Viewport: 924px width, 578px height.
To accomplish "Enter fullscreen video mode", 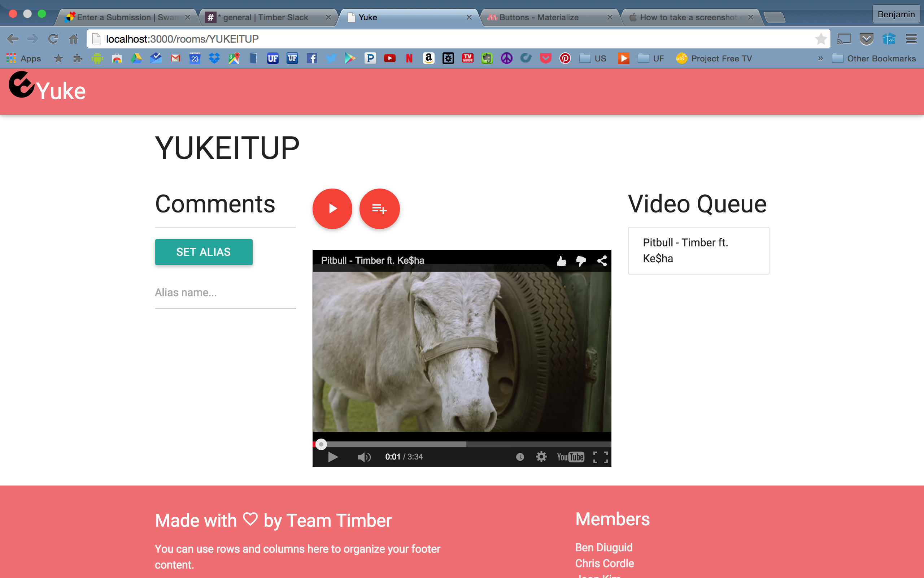I will pyautogui.click(x=601, y=457).
